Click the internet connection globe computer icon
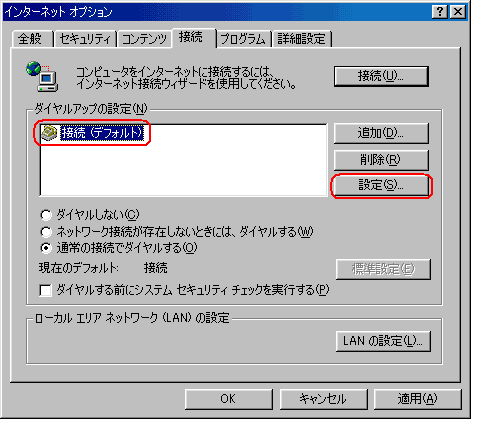 42,76
